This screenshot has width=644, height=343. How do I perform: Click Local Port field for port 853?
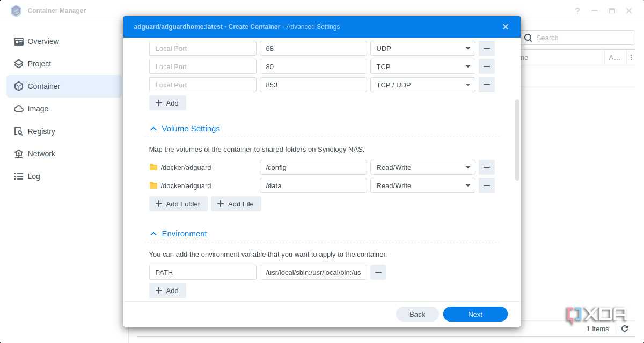click(x=203, y=85)
